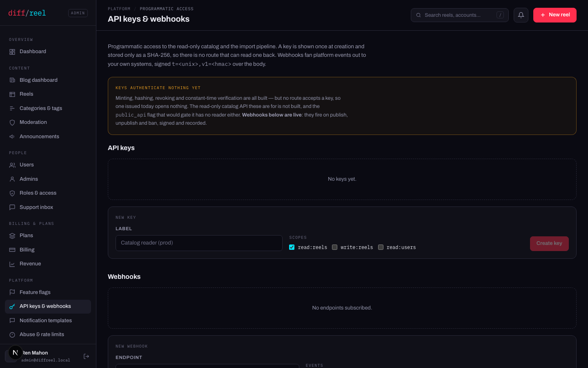
Task: Click the Plans layers icon
Action: coord(12,236)
